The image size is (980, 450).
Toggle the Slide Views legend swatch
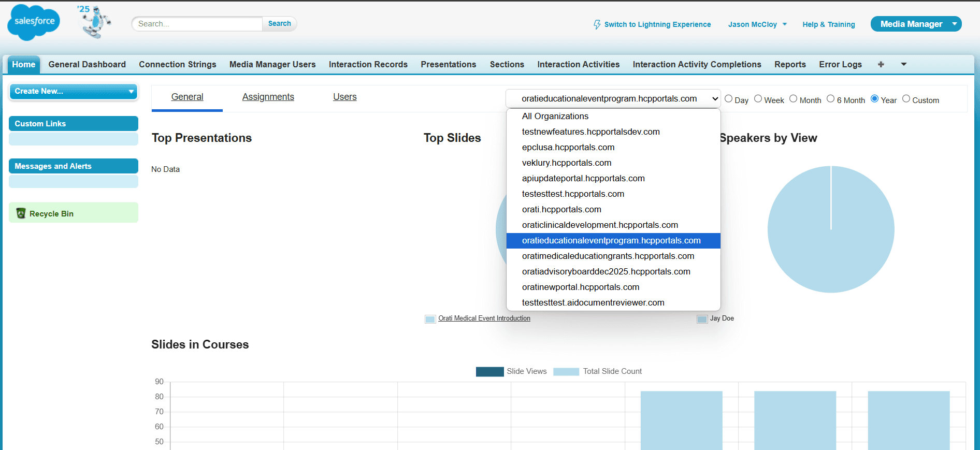click(x=489, y=371)
